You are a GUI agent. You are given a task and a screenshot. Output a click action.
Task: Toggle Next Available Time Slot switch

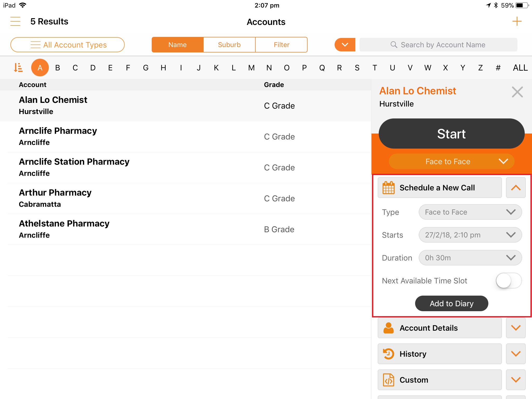[508, 281]
